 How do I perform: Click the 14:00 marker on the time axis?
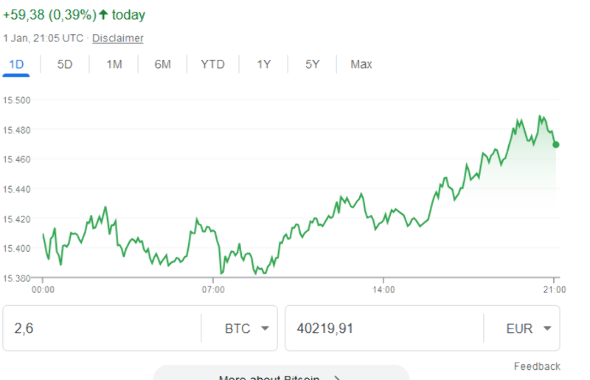click(x=384, y=289)
